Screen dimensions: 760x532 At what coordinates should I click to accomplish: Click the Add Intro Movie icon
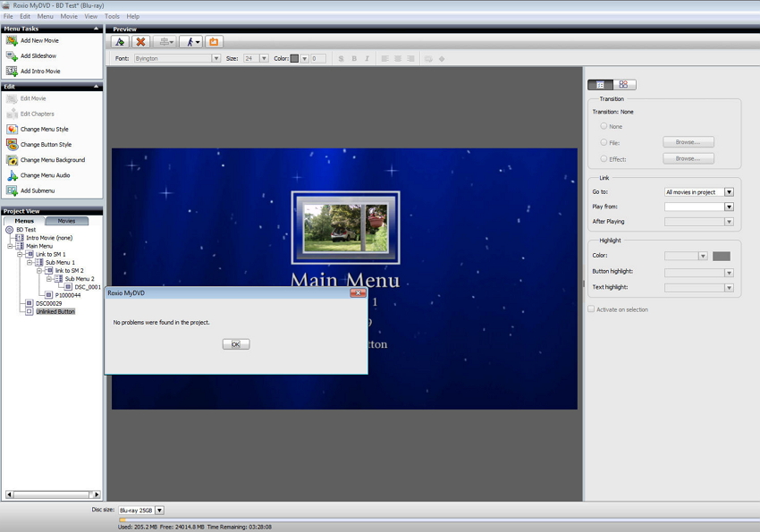tap(12, 72)
